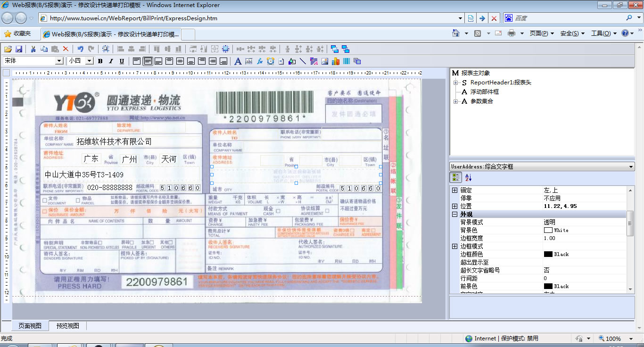Click the 收藏夹 favorites button
This screenshot has width=644, height=347.
[x=17, y=34]
